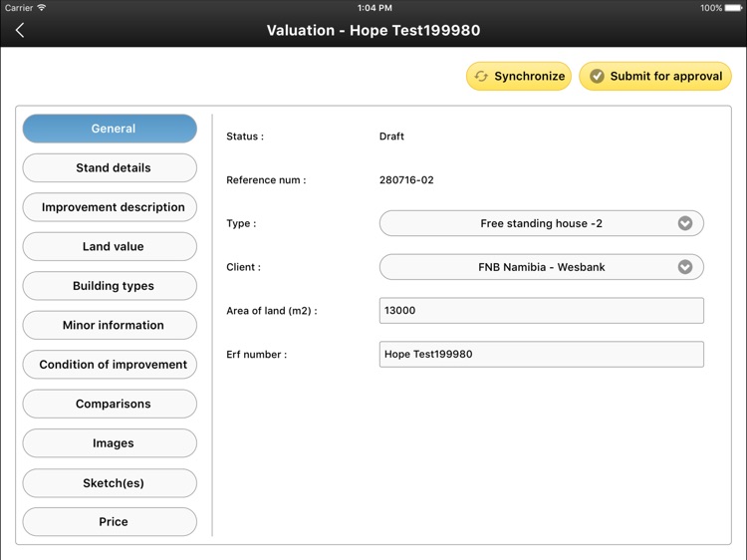
Task: Open Condition of improvement section
Action: pos(110,365)
